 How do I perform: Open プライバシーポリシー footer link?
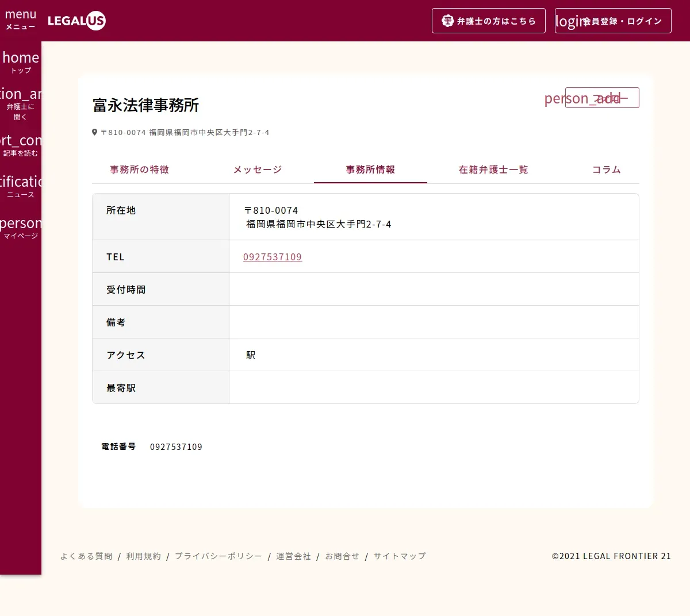218,556
